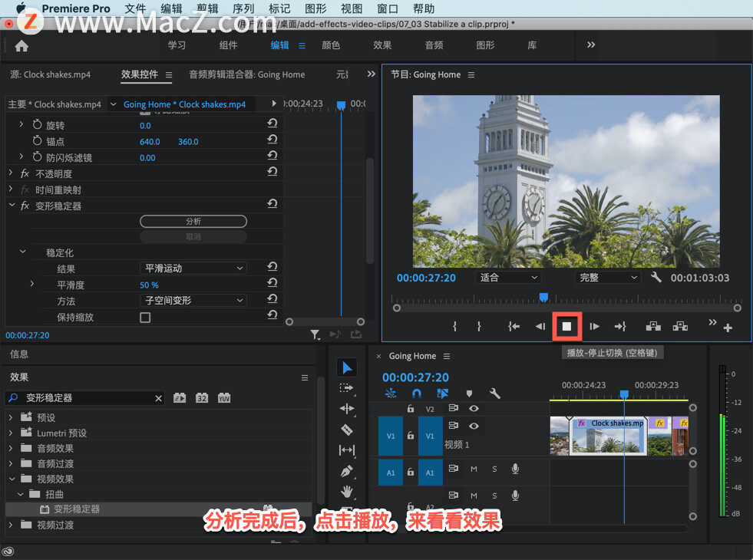Toggle V1 track eye visibility
Image resolution: width=753 pixels, height=560 pixels.
pyautogui.click(x=474, y=426)
